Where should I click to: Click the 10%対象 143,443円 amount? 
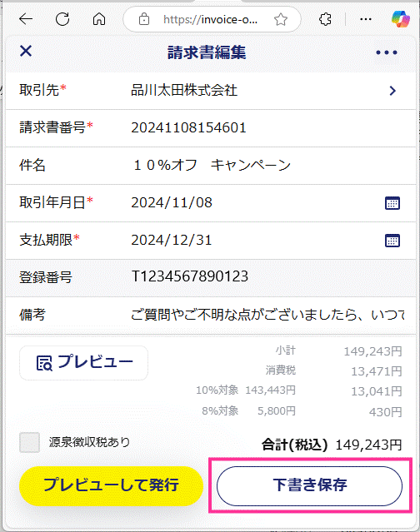click(270, 390)
